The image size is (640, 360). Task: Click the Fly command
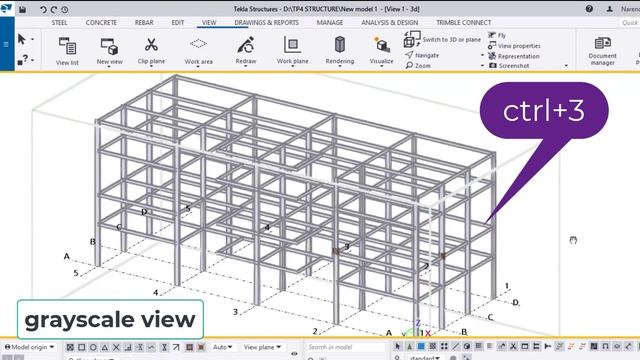coord(497,36)
